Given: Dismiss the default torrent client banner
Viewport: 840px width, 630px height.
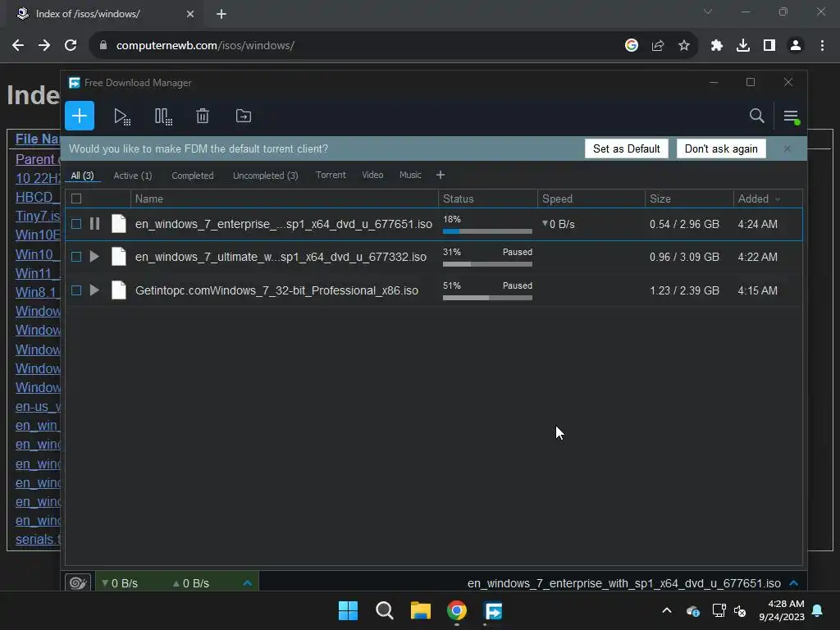Looking at the screenshot, I should tap(787, 149).
